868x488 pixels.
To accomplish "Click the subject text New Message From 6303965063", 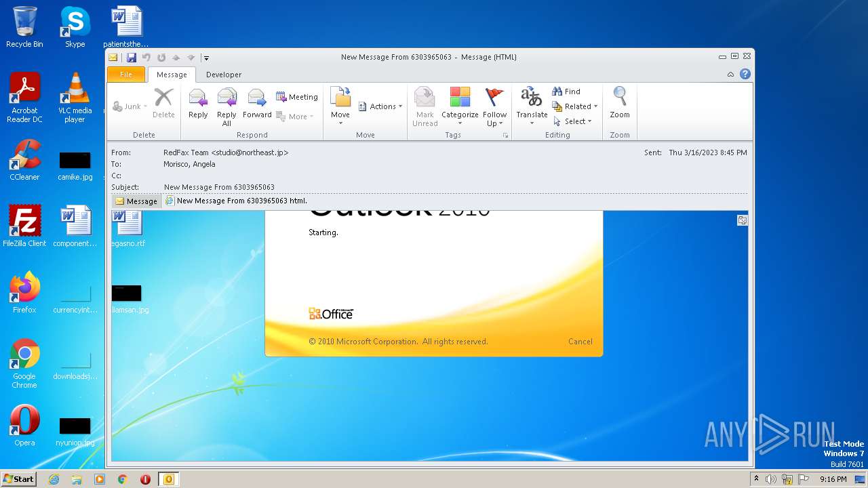I will pyautogui.click(x=219, y=187).
